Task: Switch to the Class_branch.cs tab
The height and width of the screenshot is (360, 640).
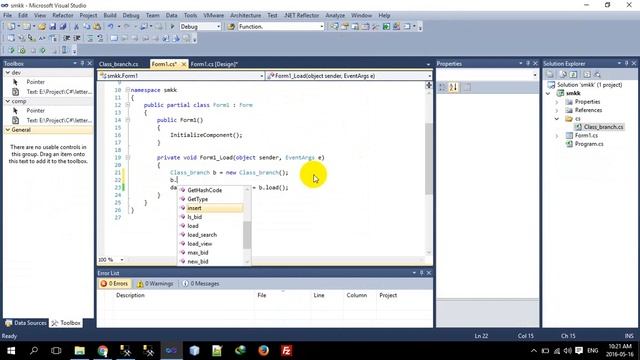Action: coord(119,64)
